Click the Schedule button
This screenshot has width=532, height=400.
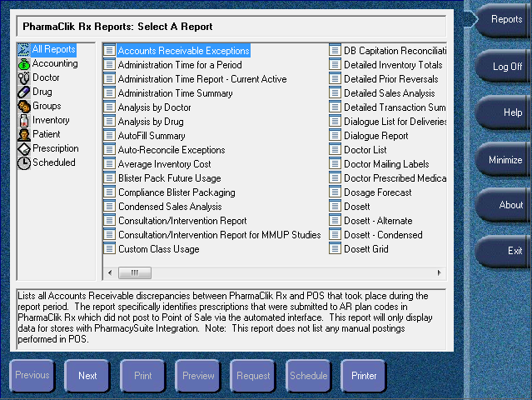click(308, 376)
